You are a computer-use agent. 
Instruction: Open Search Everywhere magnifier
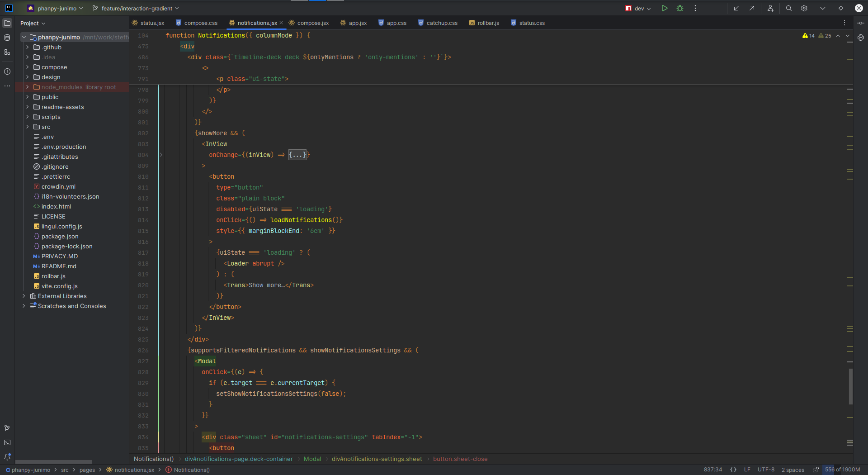(789, 8)
